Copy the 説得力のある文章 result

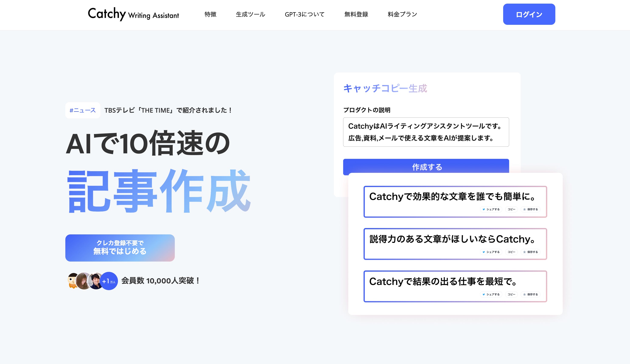[x=511, y=252]
